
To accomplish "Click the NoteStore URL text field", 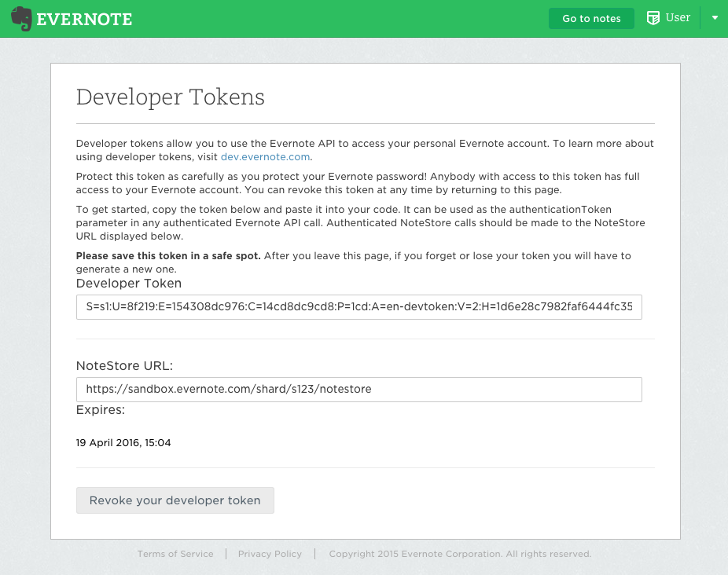I will pyautogui.click(x=358, y=389).
